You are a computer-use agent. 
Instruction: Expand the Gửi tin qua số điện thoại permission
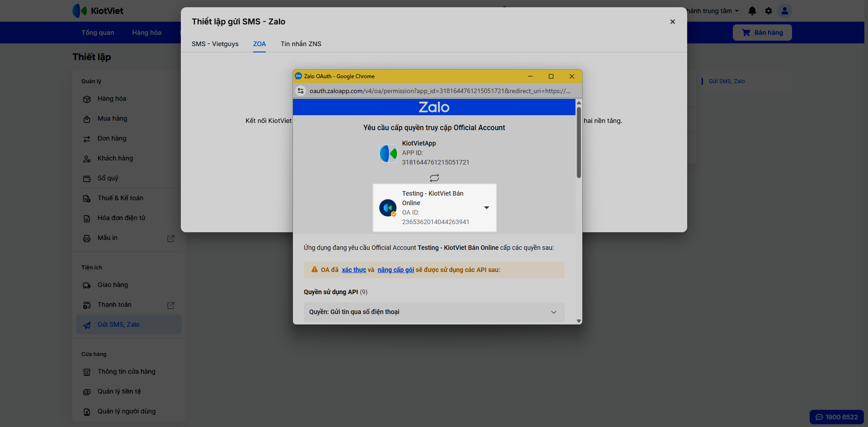coord(434,312)
